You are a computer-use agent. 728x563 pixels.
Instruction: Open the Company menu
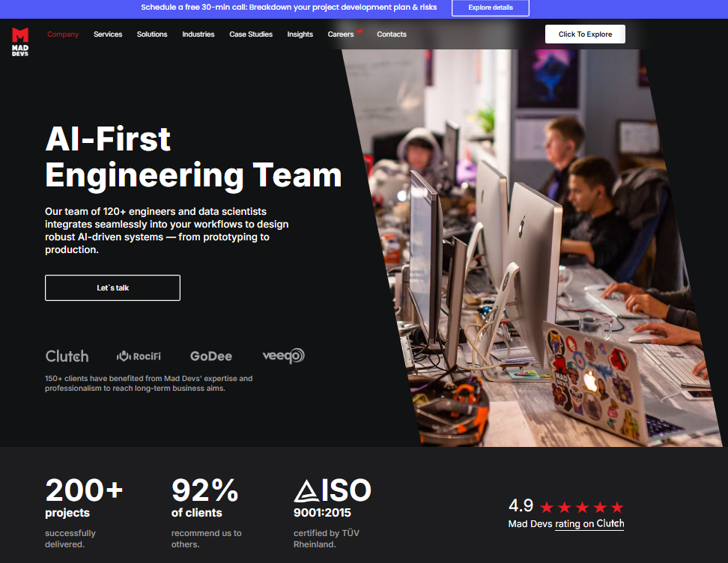point(63,34)
